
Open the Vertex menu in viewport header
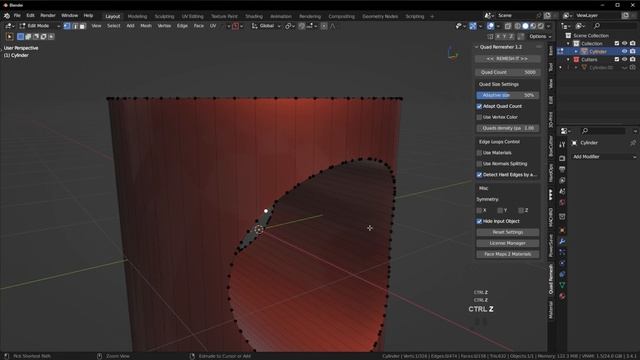(x=164, y=26)
